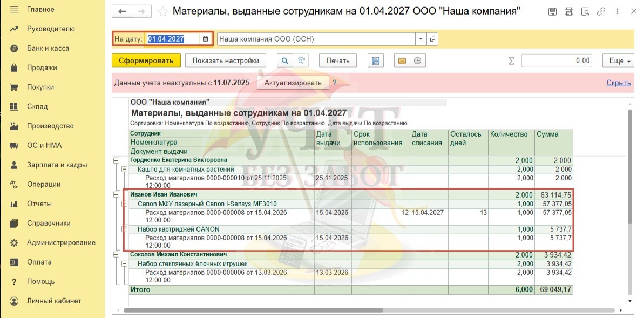Open the Еще dropdown menu
Image resolution: width=644 pixels, height=318 pixels.
[620, 61]
